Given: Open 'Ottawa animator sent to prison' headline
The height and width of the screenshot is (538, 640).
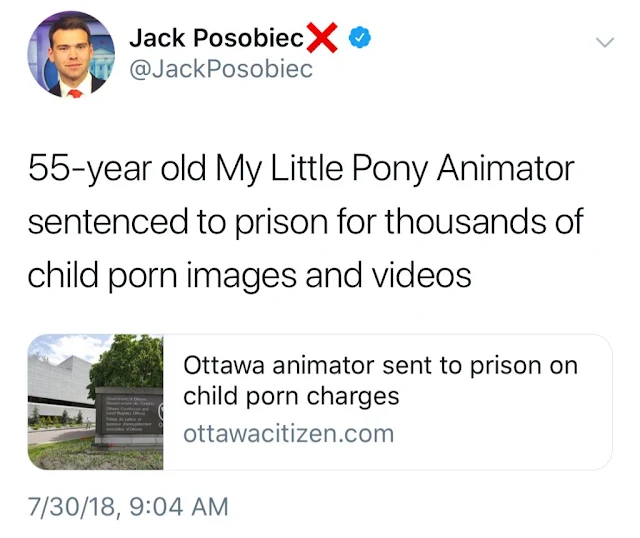Looking at the screenshot, I should [x=380, y=365].
